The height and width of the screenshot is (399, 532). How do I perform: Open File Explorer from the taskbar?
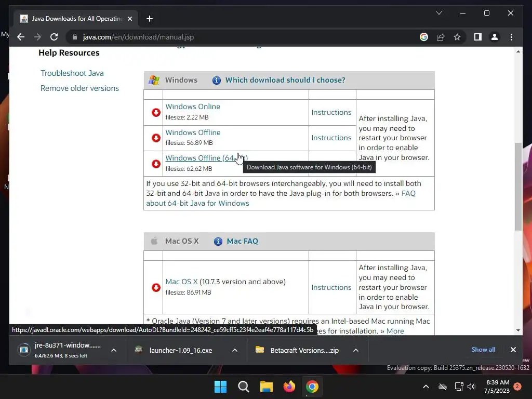coord(267,387)
